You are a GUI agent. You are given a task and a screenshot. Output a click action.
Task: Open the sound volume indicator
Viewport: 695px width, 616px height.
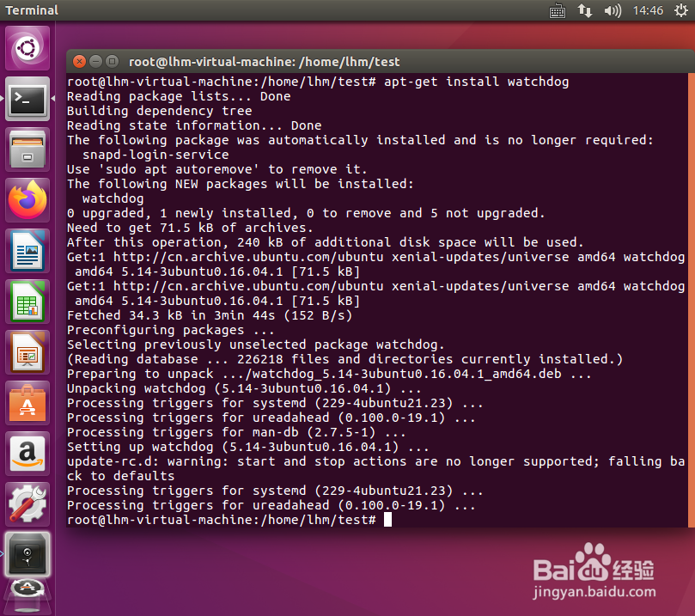tap(613, 10)
